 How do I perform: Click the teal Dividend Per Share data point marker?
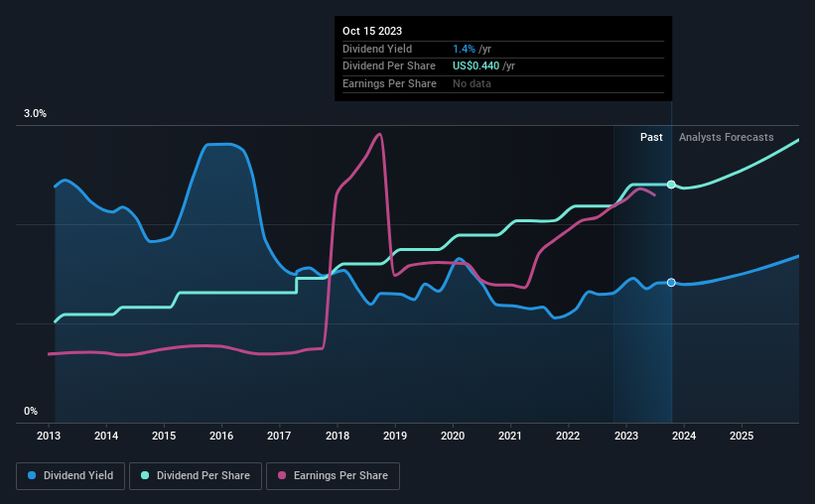671,185
